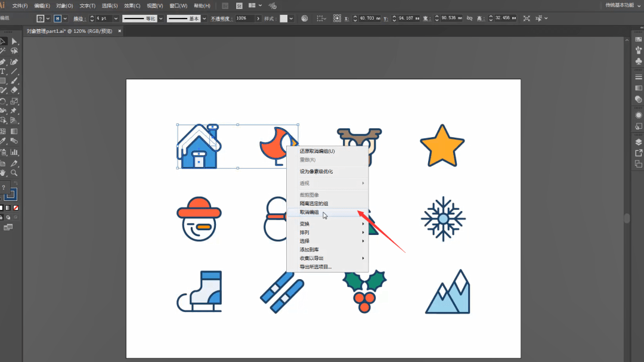Image resolution: width=644 pixels, height=362 pixels.
Task: Pick the Zoom magnifier tool
Action: click(14, 173)
